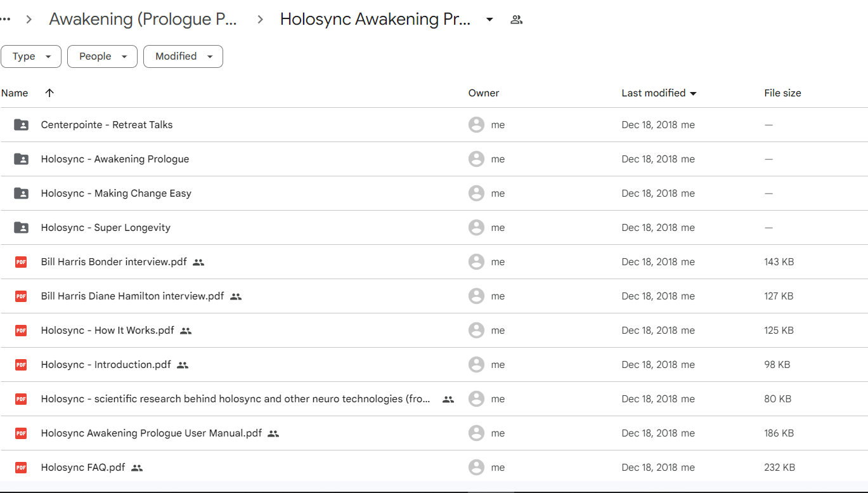868x493 pixels.
Task: Select the Bill Harris Diane Hamilton interview.pdf file name
Action: (x=133, y=296)
